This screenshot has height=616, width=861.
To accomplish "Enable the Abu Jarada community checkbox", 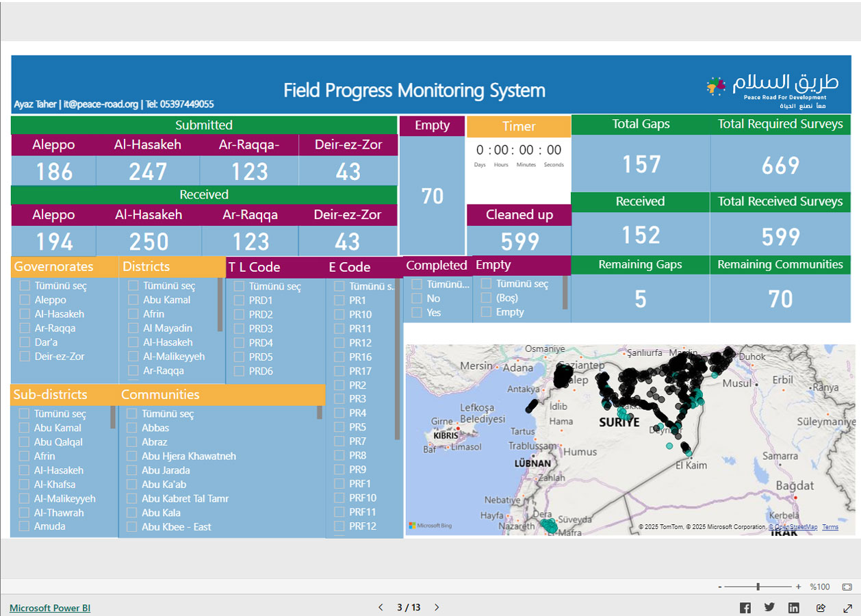I will [133, 470].
